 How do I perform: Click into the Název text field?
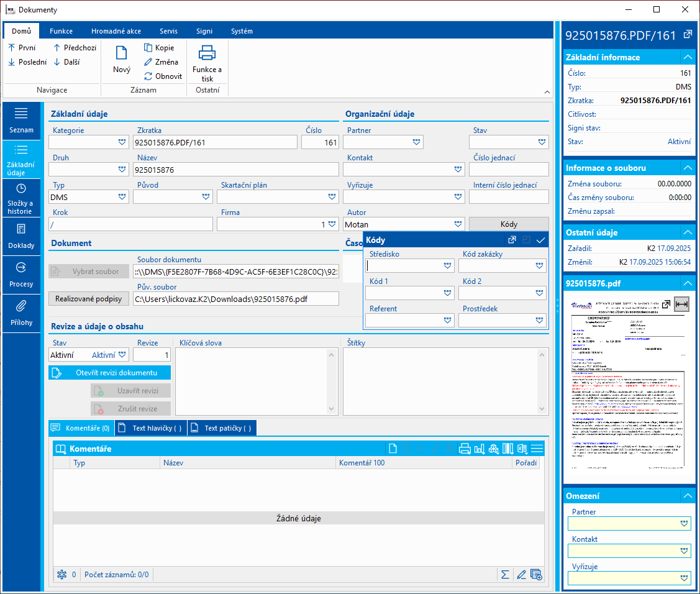236,170
